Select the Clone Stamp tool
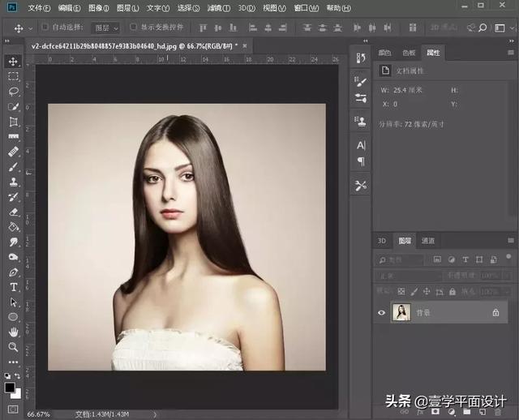This screenshot has height=420, width=519. click(13, 182)
